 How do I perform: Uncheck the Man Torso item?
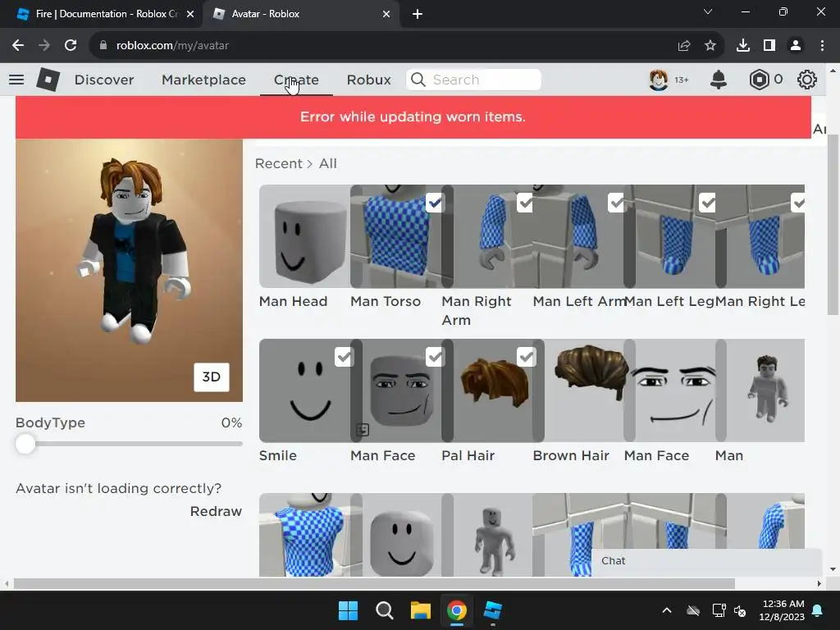435,203
